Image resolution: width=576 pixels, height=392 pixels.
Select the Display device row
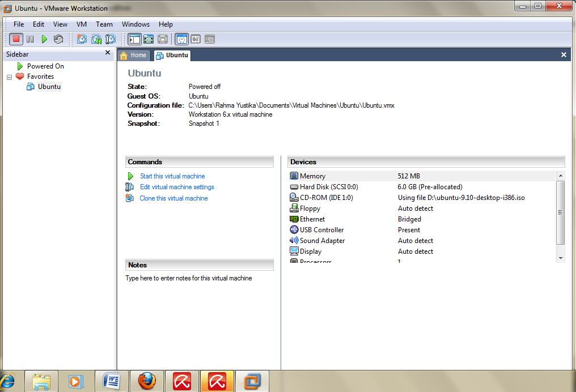coord(423,252)
